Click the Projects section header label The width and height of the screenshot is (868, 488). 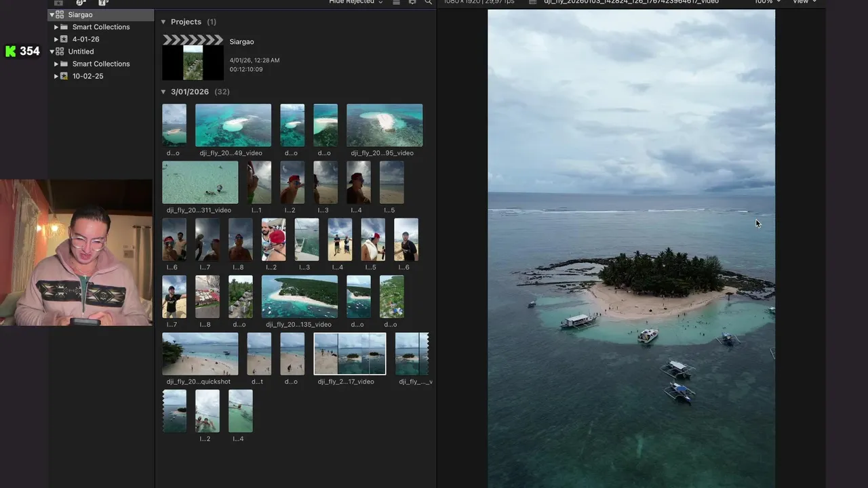pos(186,22)
